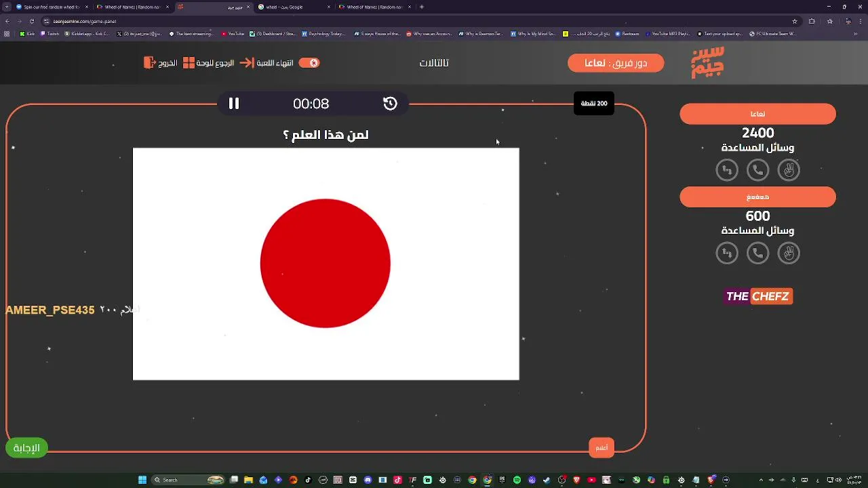Click the current team turn banner

coord(616,63)
